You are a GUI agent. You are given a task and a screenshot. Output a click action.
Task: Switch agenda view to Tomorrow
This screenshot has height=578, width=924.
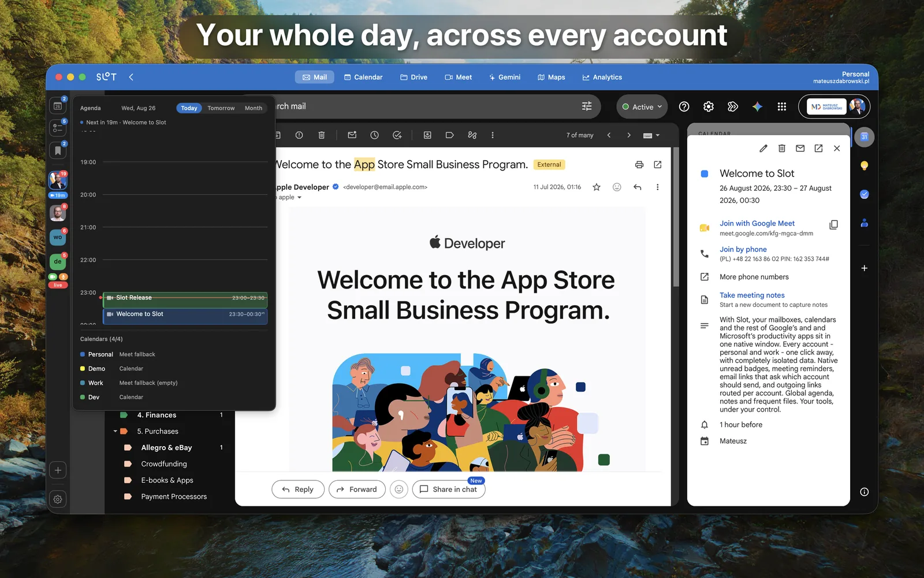click(x=221, y=108)
